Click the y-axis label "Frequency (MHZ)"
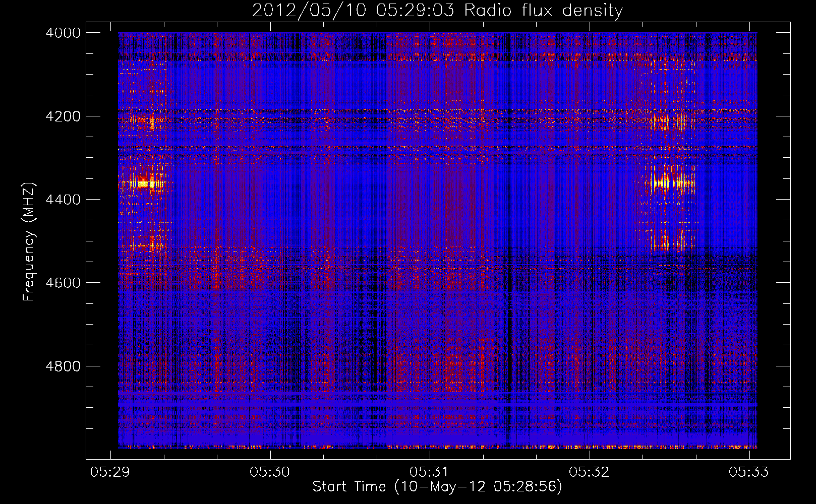The width and height of the screenshot is (816, 504). [x=29, y=242]
